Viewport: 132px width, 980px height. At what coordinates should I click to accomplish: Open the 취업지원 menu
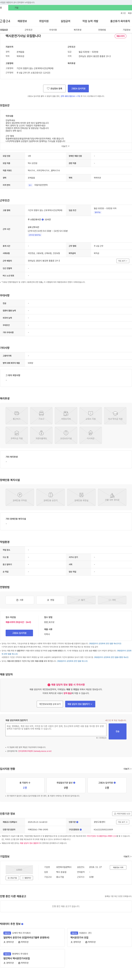(x=44, y=21)
